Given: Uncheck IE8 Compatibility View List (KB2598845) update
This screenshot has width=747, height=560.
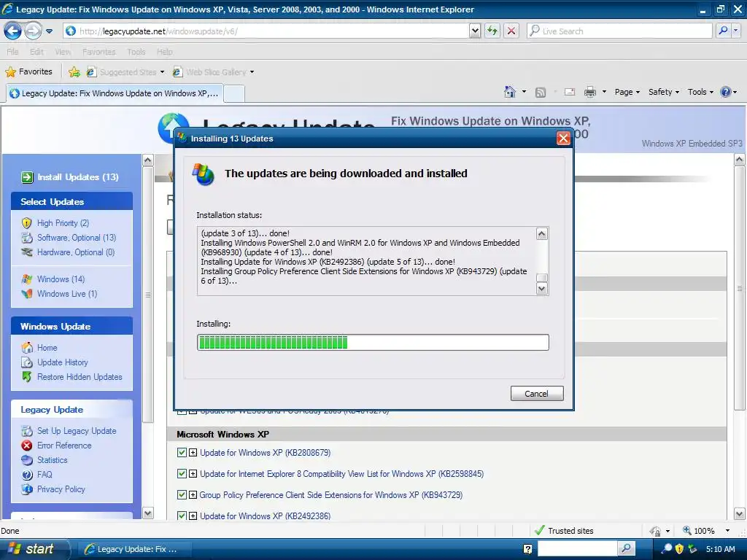Looking at the screenshot, I should (182, 474).
